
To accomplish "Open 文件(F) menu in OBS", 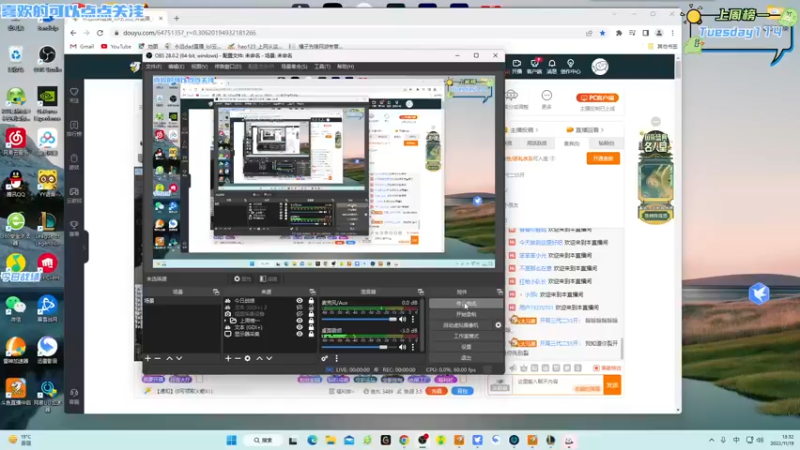I will point(153,66).
